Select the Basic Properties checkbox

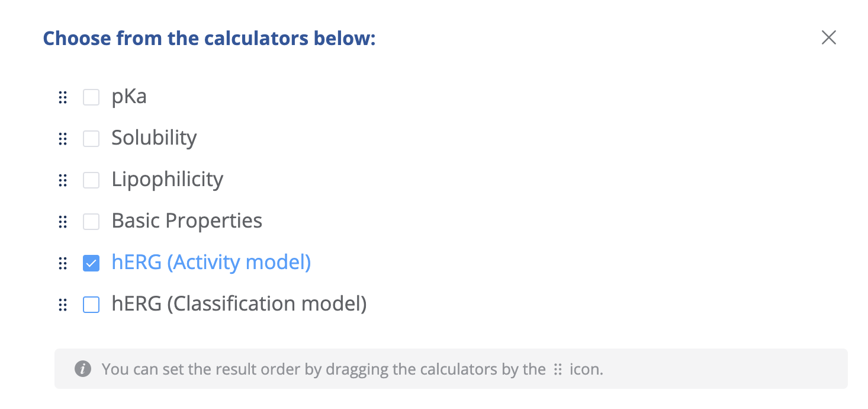[91, 222]
